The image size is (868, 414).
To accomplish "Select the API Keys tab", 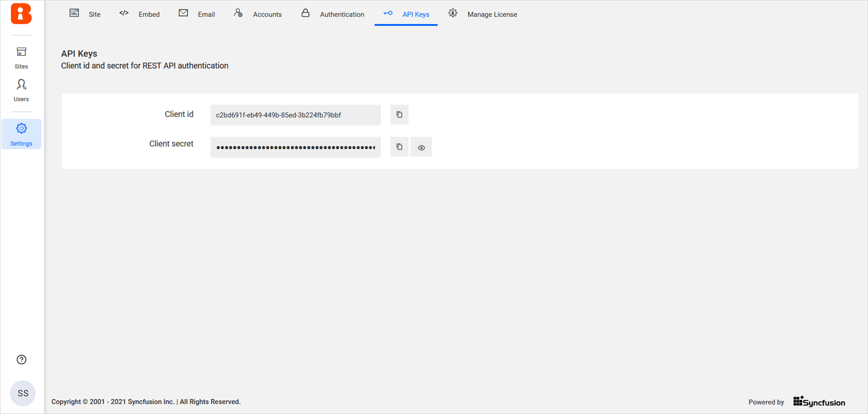I will [406, 14].
